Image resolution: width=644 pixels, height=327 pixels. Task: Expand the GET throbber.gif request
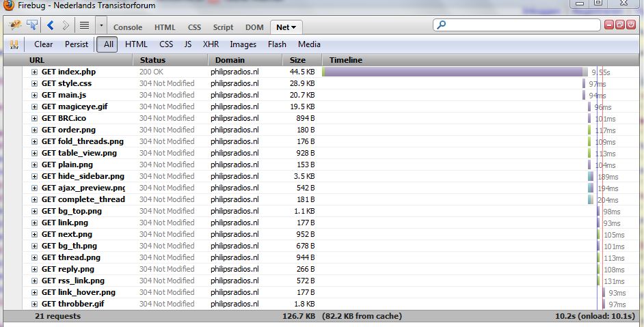[34, 304]
